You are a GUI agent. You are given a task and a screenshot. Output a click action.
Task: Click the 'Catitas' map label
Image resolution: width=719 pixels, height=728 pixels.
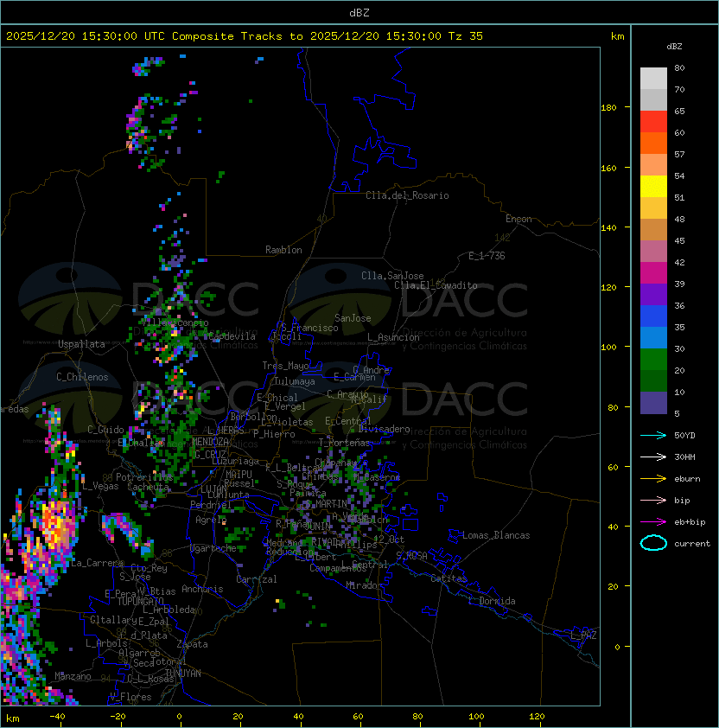click(449, 578)
